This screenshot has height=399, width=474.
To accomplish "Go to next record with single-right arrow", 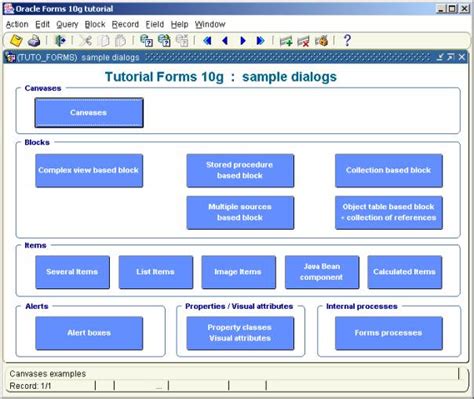I will pyautogui.click(x=243, y=41).
